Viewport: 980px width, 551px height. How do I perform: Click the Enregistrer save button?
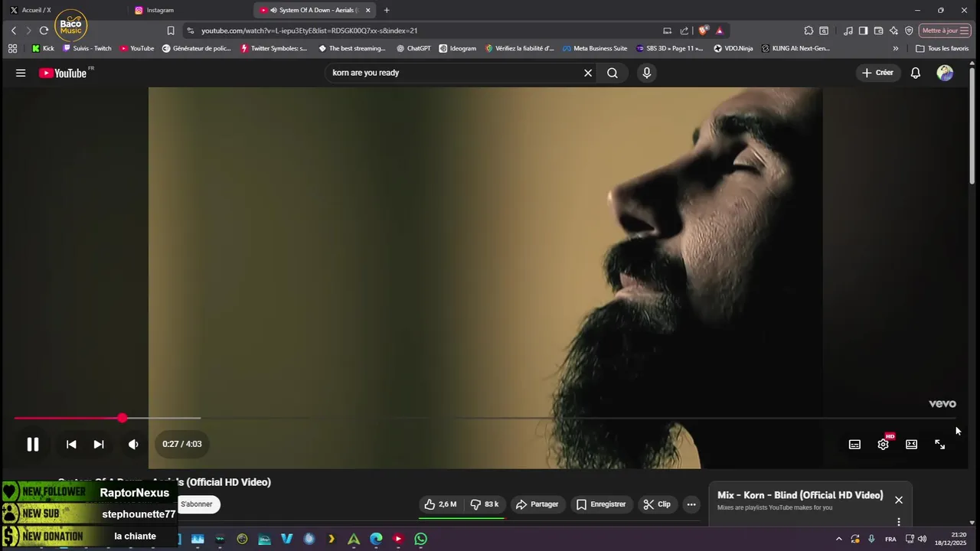(601, 504)
